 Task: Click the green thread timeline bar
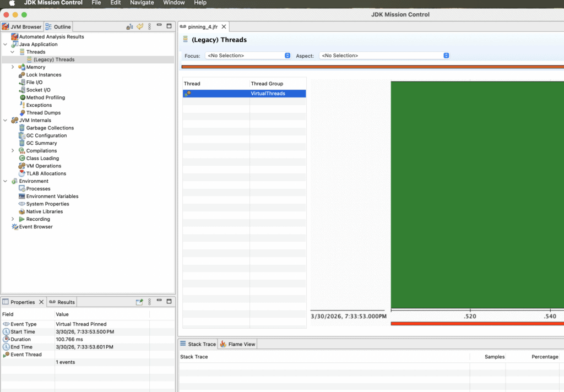click(x=478, y=194)
